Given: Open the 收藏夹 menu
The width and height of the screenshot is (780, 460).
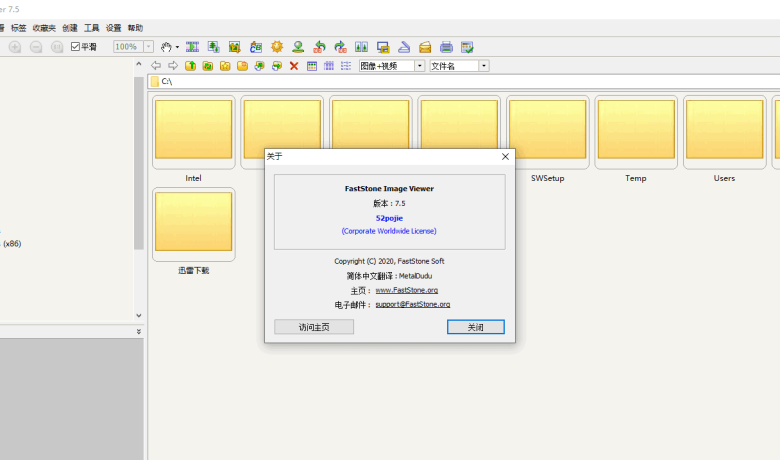Looking at the screenshot, I should click(x=44, y=28).
